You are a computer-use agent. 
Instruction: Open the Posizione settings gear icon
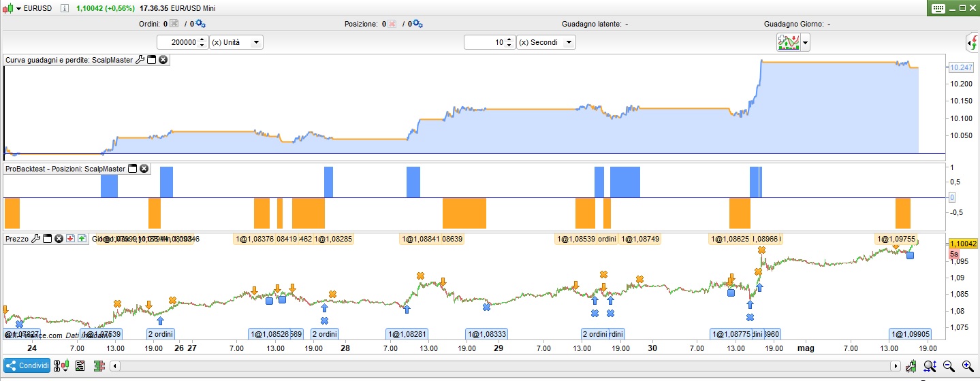coord(417,24)
